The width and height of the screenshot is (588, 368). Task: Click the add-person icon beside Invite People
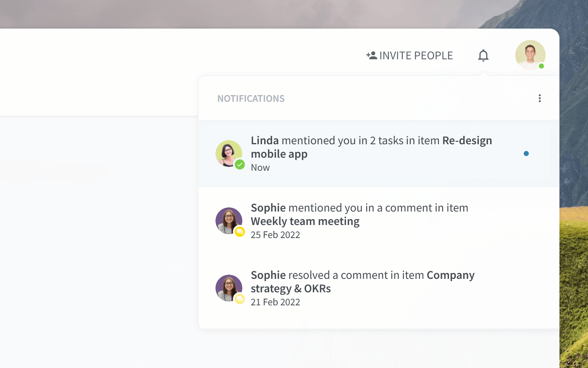click(371, 56)
